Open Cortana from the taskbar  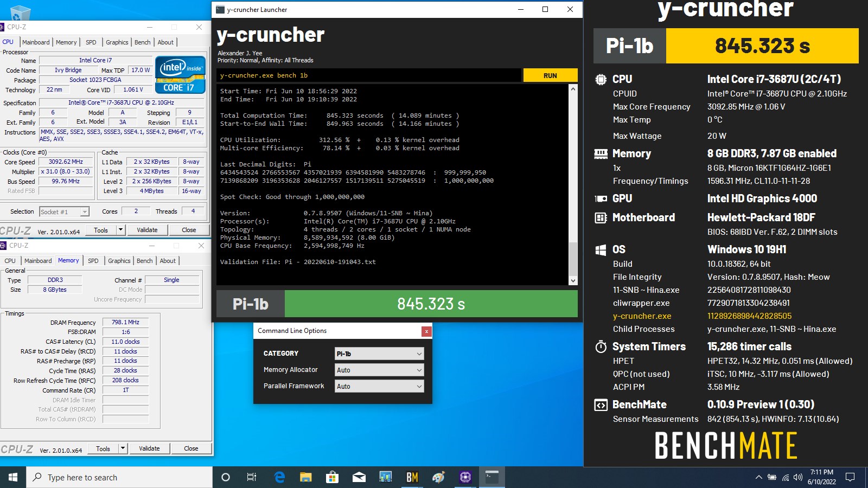[226, 477]
